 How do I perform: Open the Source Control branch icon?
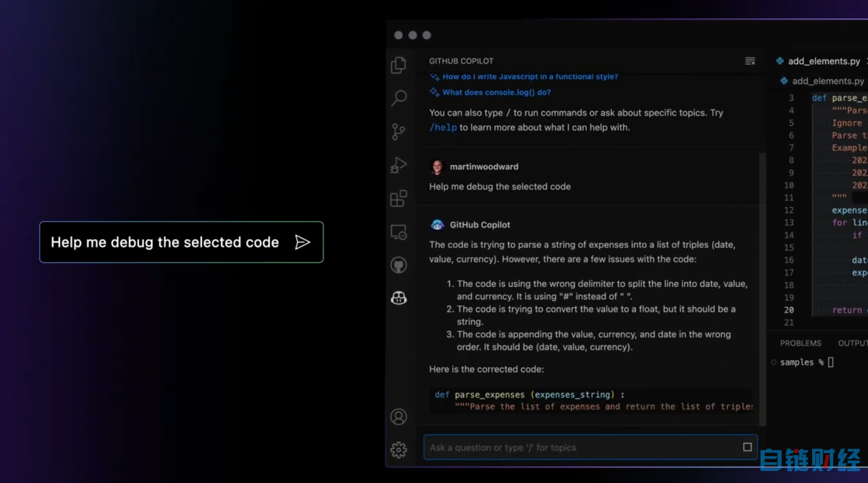(x=398, y=132)
